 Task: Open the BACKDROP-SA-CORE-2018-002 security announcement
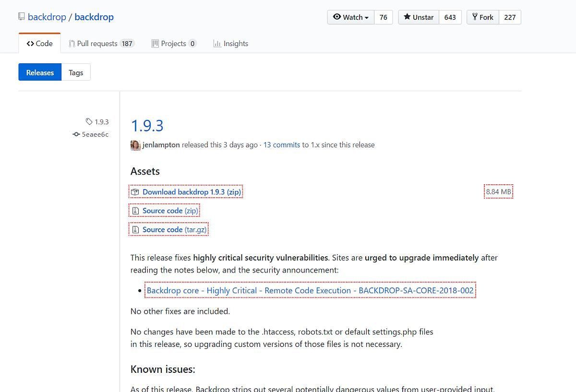[x=310, y=290]
